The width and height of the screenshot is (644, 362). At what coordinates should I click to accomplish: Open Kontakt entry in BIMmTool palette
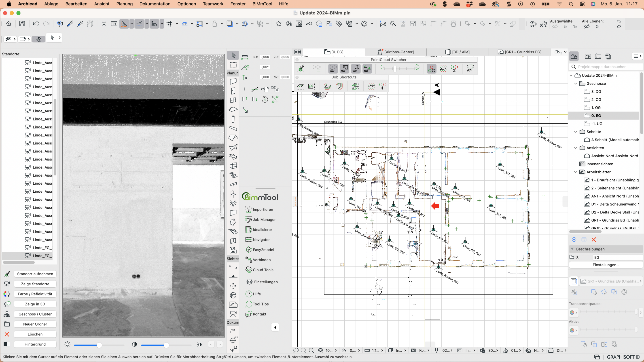coord(256,314)
